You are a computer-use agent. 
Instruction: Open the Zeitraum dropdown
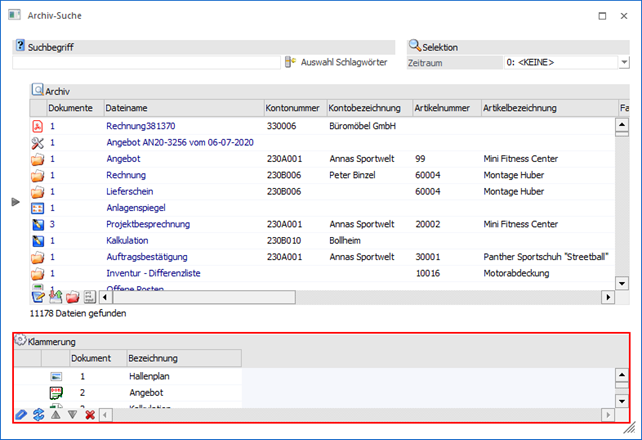[622, 62]
